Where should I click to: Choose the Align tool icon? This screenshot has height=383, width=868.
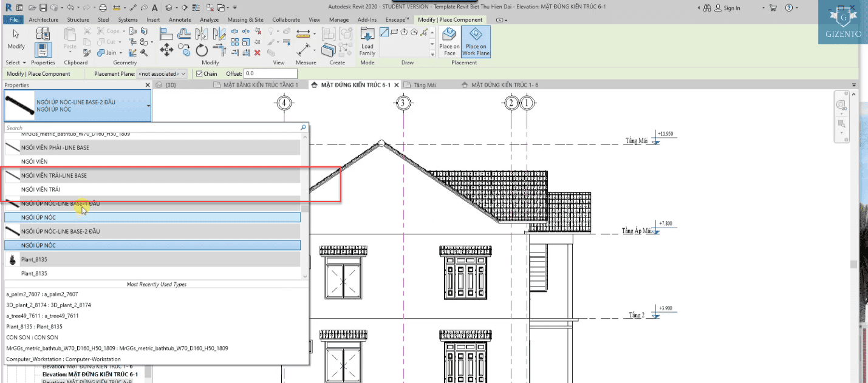click(166, 34)
